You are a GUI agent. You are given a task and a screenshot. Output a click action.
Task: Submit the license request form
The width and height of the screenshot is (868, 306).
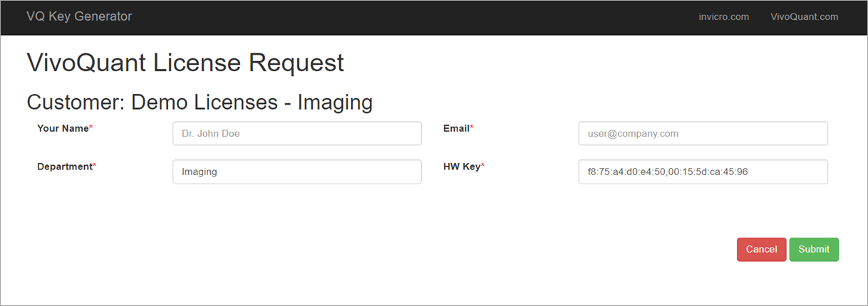pyautogui.click(x=813, y=249)
